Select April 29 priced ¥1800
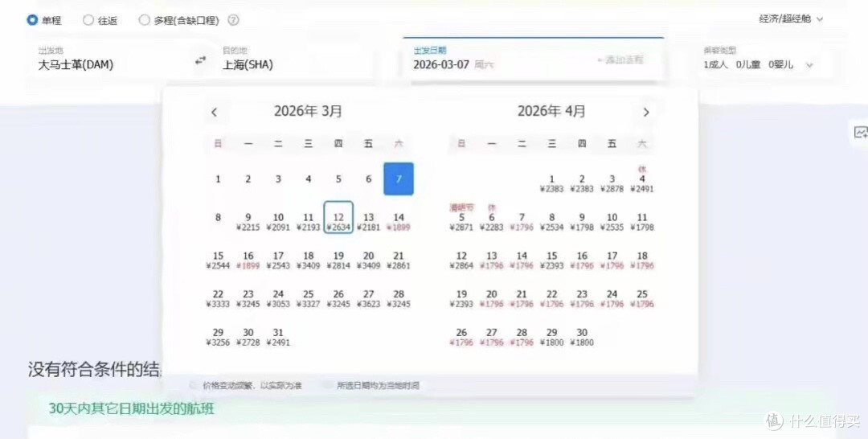Image resolution: width=868 pixels, height=439 pixels. point(552,337)
